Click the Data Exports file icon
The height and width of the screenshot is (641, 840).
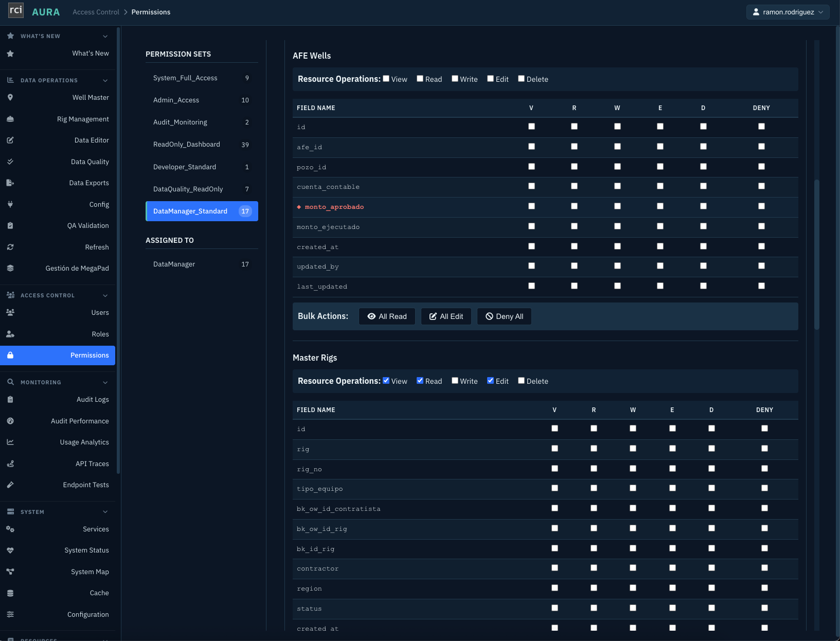click(x=10, y=183)
